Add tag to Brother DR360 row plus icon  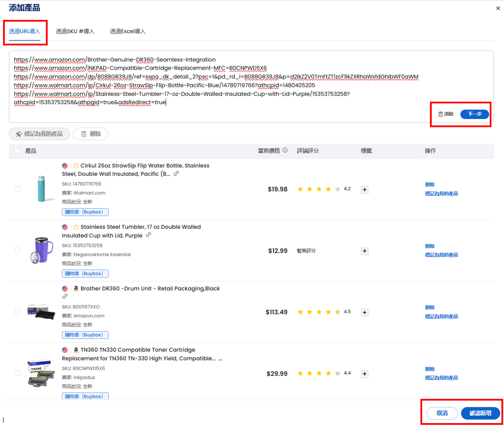pyautogui.click(x=365, y=312)
